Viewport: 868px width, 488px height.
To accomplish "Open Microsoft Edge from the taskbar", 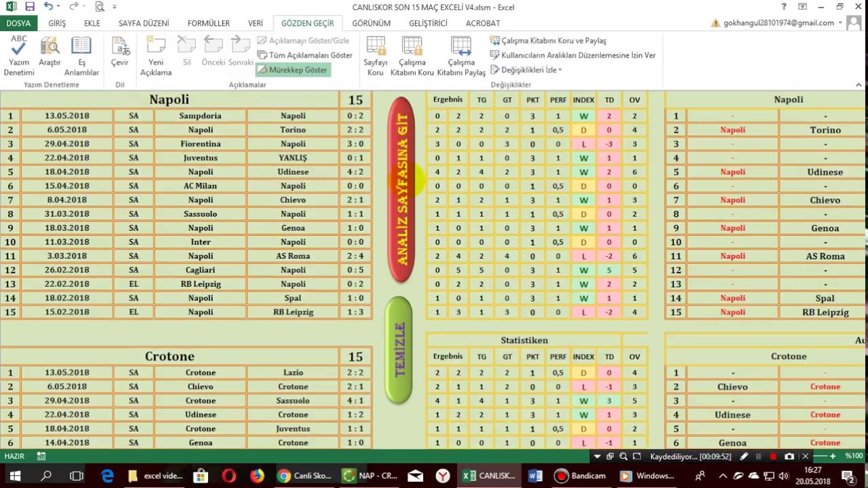I will 107,476.
